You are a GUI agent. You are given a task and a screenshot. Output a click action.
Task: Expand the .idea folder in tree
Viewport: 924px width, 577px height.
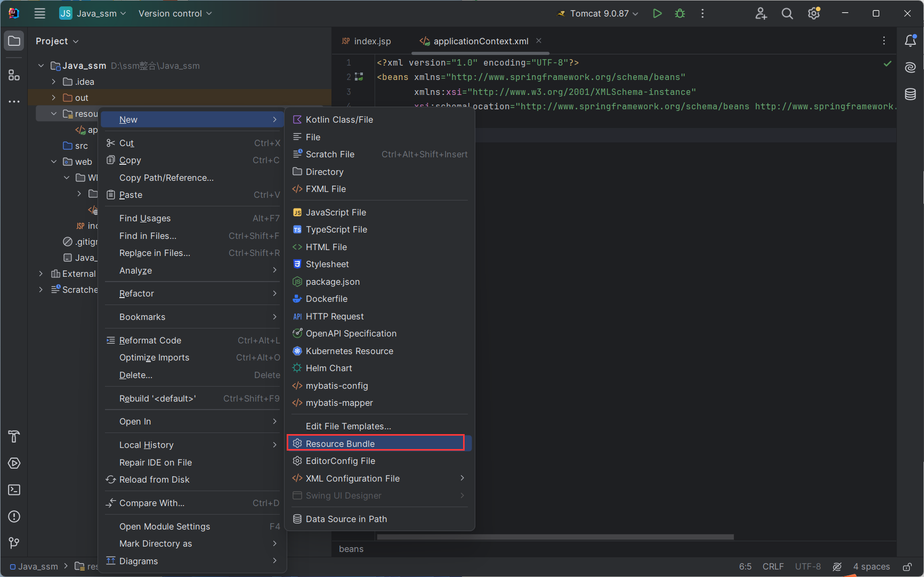[54, 82]
